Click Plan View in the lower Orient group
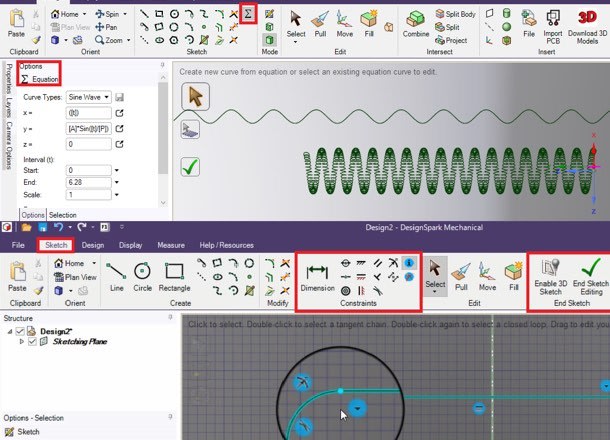 [x=75, y=277]
